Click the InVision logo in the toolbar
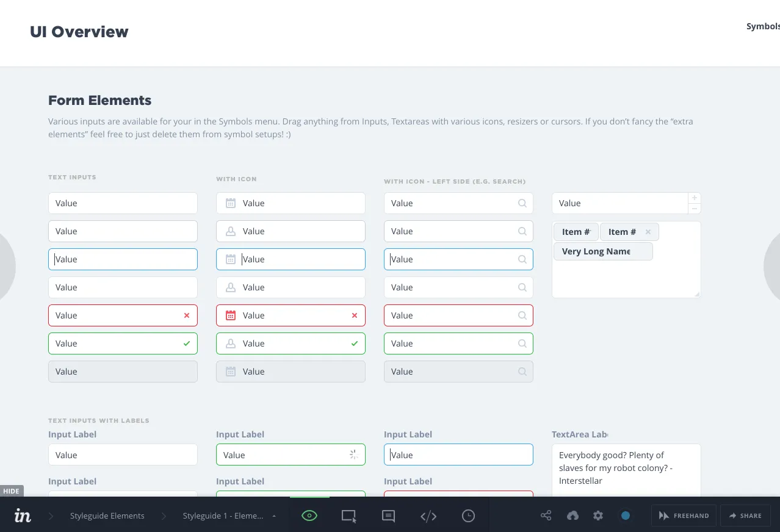This screenshot has height=532, width=780. point(22,516)
